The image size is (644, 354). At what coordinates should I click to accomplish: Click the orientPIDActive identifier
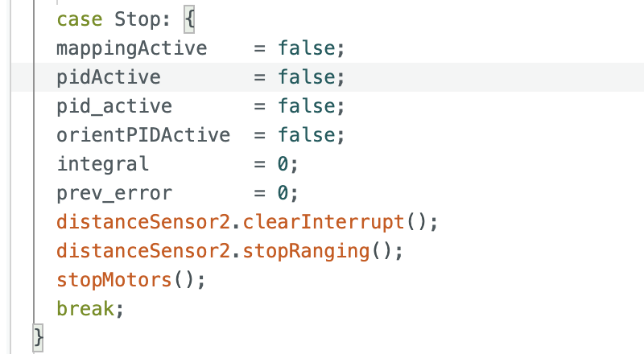(143, 135)
